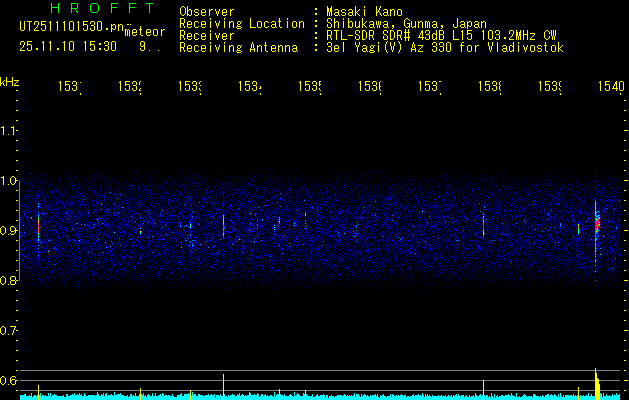Click the 1540 time axis label
The image size is (629, 400).
pyautogui.click(x=611, y=86)
